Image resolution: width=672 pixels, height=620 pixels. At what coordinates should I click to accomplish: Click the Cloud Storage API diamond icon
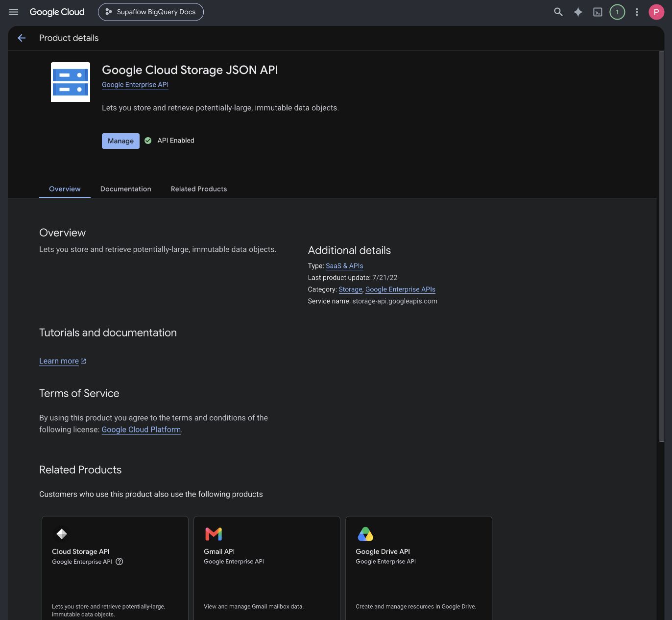click(62, 534)
